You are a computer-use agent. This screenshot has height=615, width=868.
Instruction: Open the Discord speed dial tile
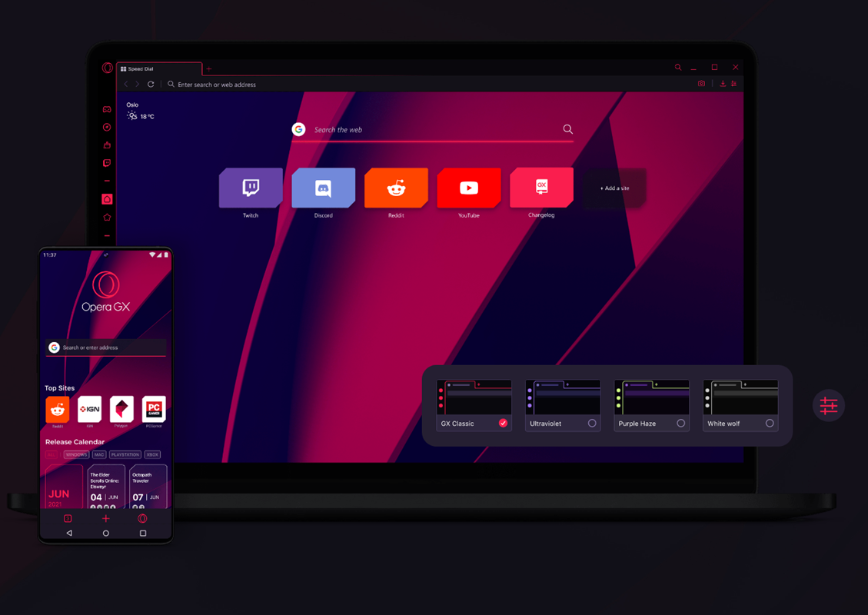(323, 188)
